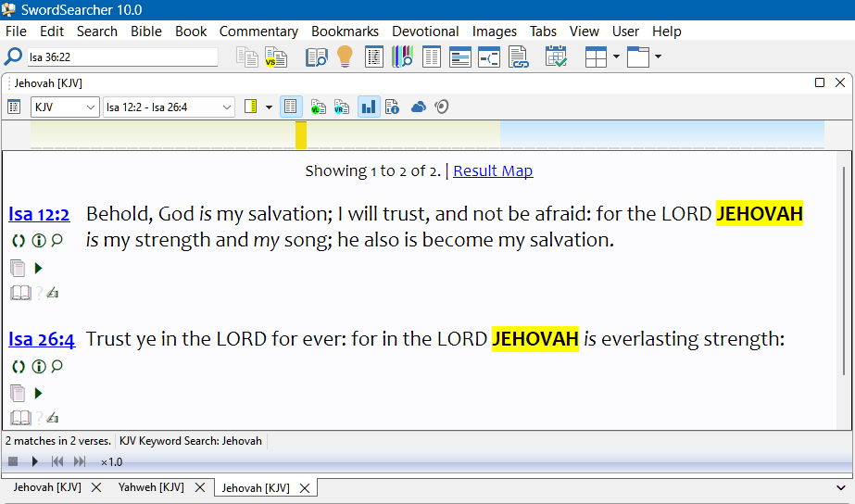This screenshot has height=504, width=855.
Task: Open the Tabs menu
Action: [543, 31]
